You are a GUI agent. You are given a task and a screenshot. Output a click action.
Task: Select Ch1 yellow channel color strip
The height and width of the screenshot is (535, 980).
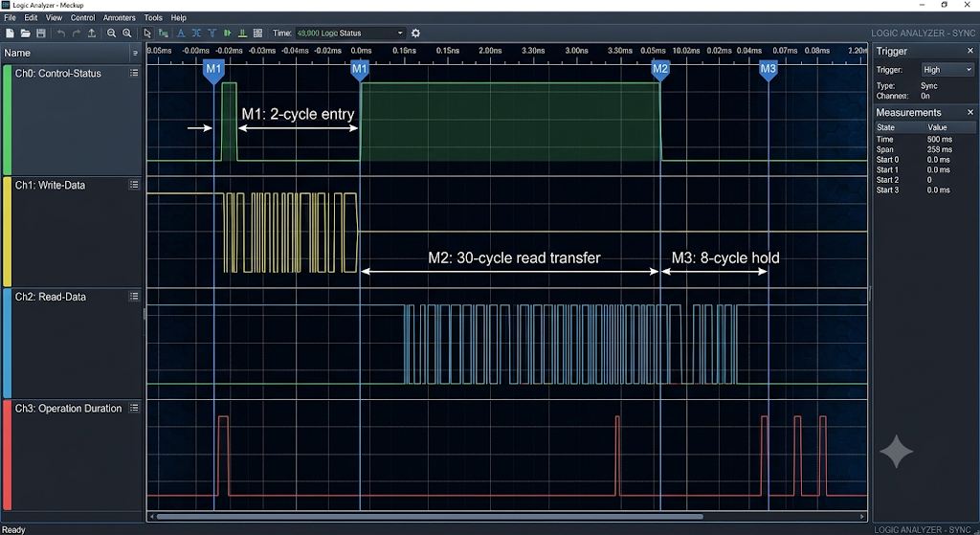7,232
